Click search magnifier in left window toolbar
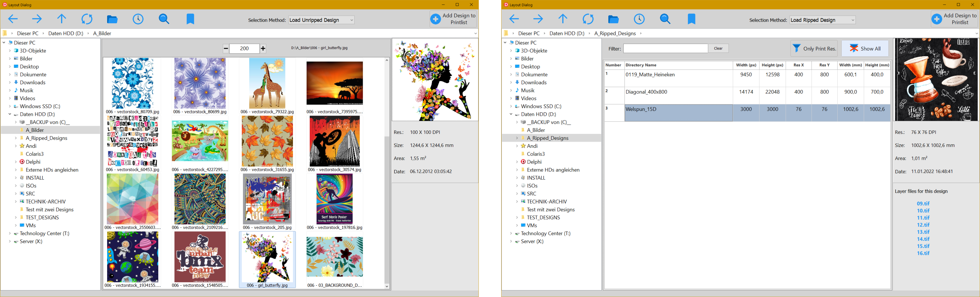 pyautogui.click(x=164, y=19)
